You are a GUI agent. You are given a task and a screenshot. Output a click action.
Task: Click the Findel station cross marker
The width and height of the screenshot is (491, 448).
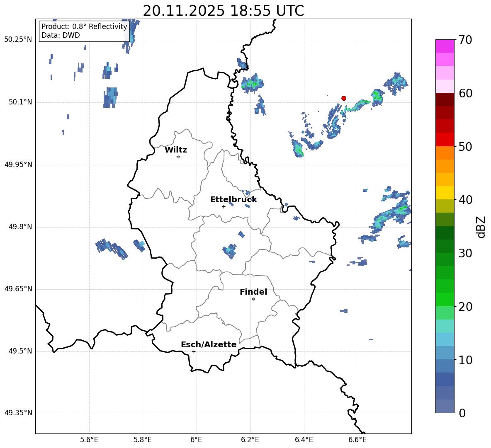253,299
